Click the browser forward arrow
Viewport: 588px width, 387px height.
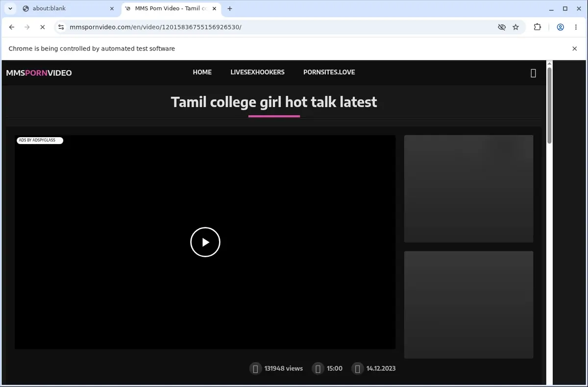27,27
